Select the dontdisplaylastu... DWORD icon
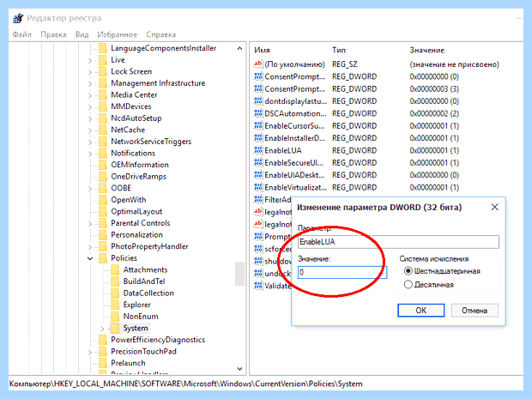The width and height of the screenshot is (532, 399). point(258,101)
